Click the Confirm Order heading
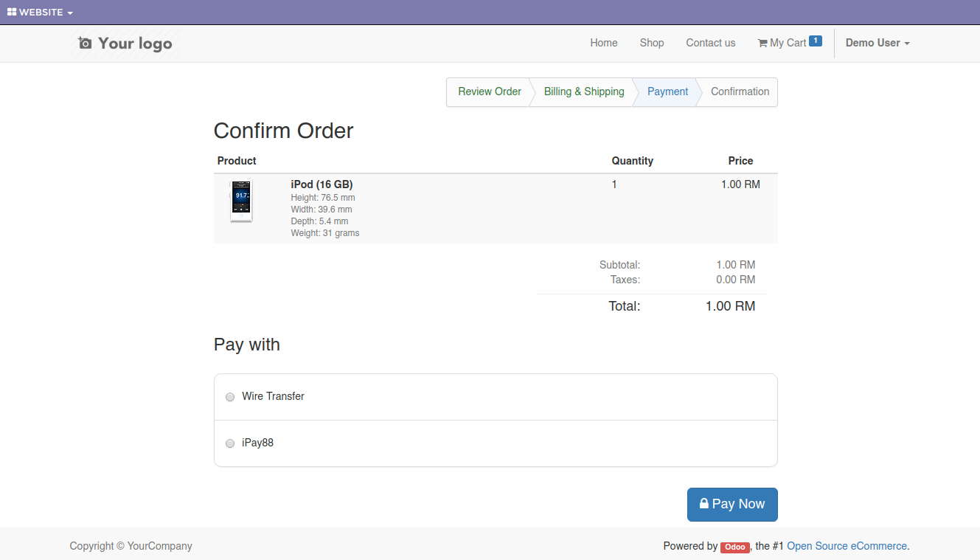980x560 pixels. 284,131
